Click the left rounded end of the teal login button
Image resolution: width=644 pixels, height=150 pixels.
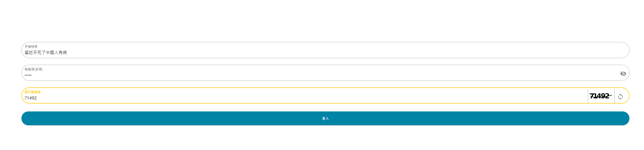coord(26,118)
